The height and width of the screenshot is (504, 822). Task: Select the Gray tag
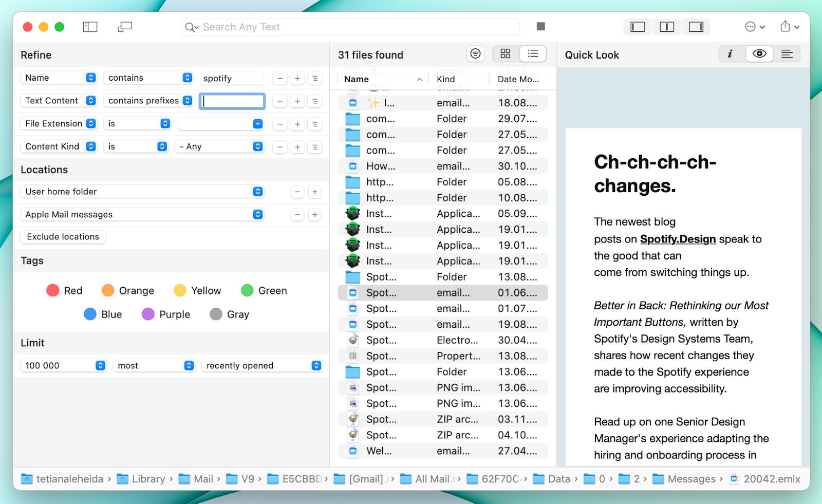click(230, 314)
